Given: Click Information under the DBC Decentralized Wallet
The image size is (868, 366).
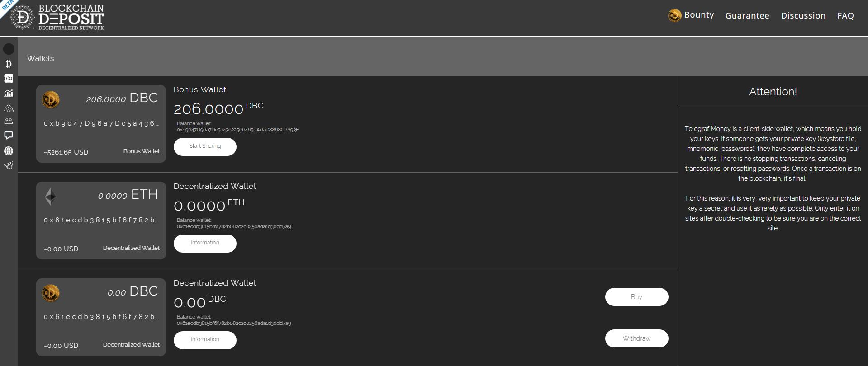Looking at the screenshot, I should pos(205,340).
